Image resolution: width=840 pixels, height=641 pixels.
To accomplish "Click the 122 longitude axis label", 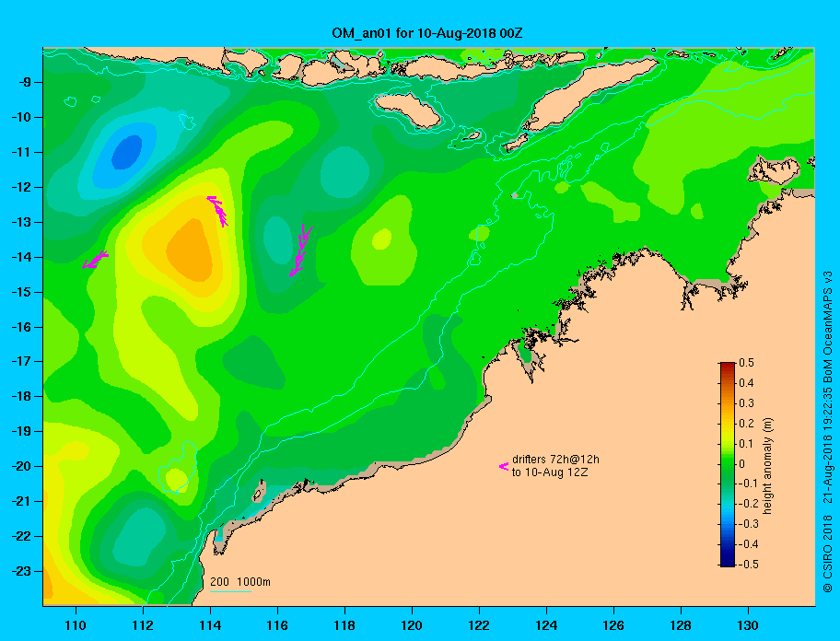I will coord(479,625).
